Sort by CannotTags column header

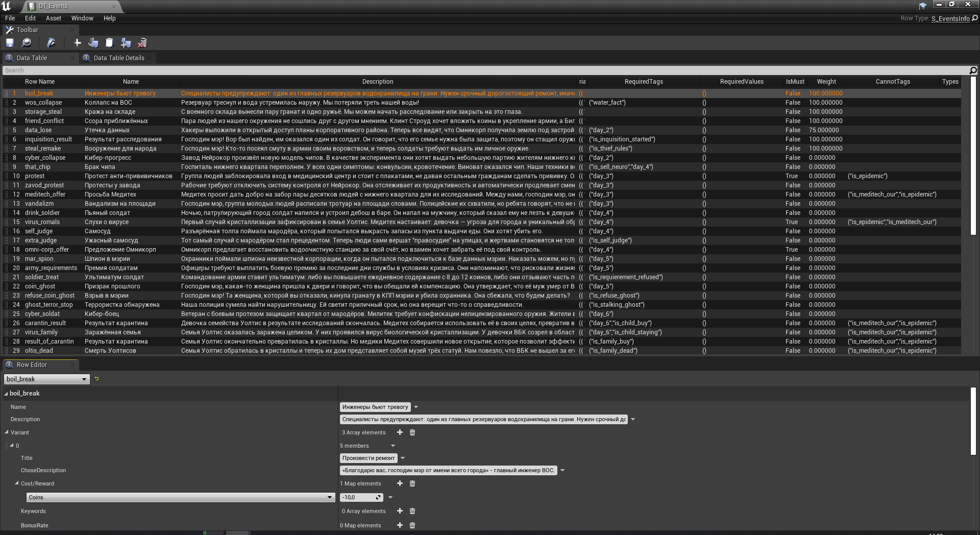[893, 82]
